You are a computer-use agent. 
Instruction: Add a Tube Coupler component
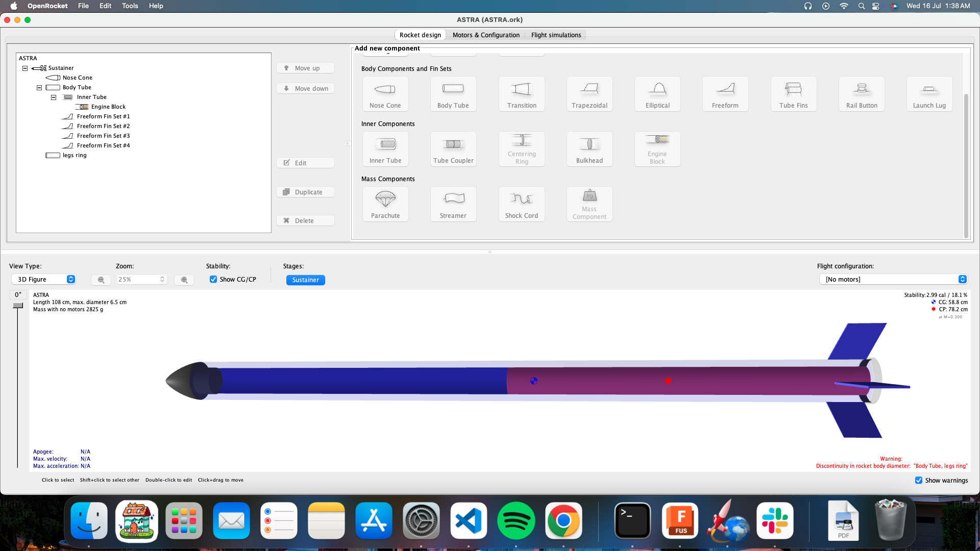[453, 149]
